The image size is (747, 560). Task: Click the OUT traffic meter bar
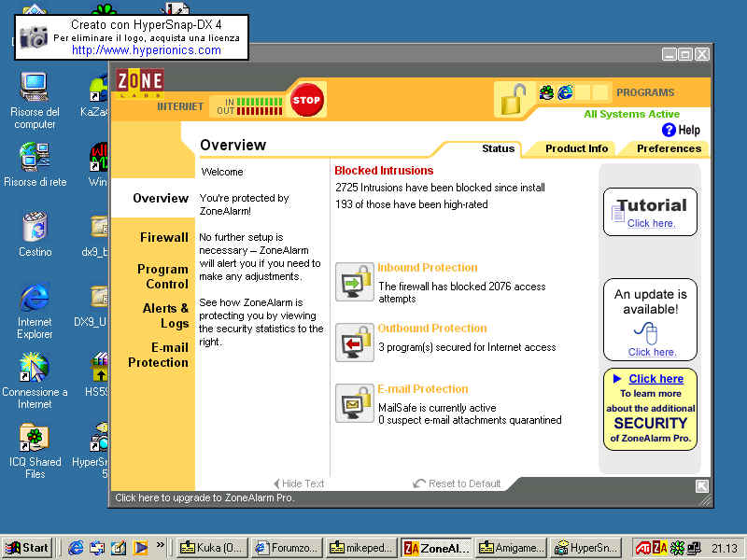pyautogui.click(x=260, y=111)
